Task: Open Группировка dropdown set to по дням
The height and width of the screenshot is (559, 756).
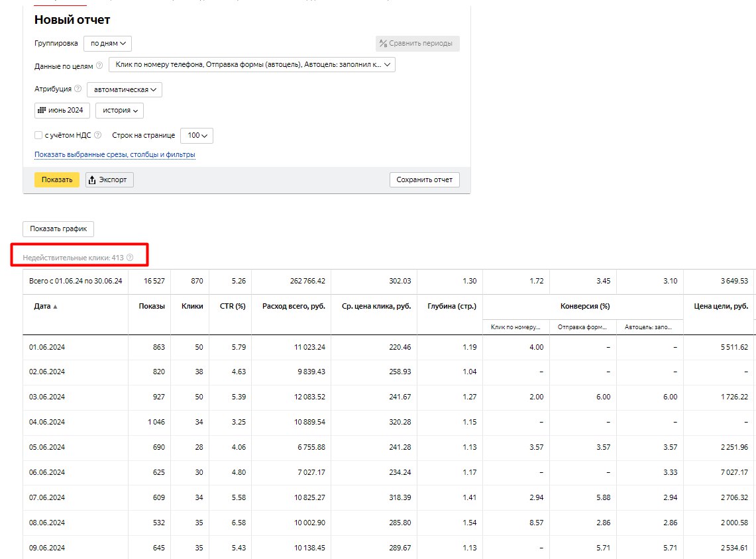Action: (107, 44)
